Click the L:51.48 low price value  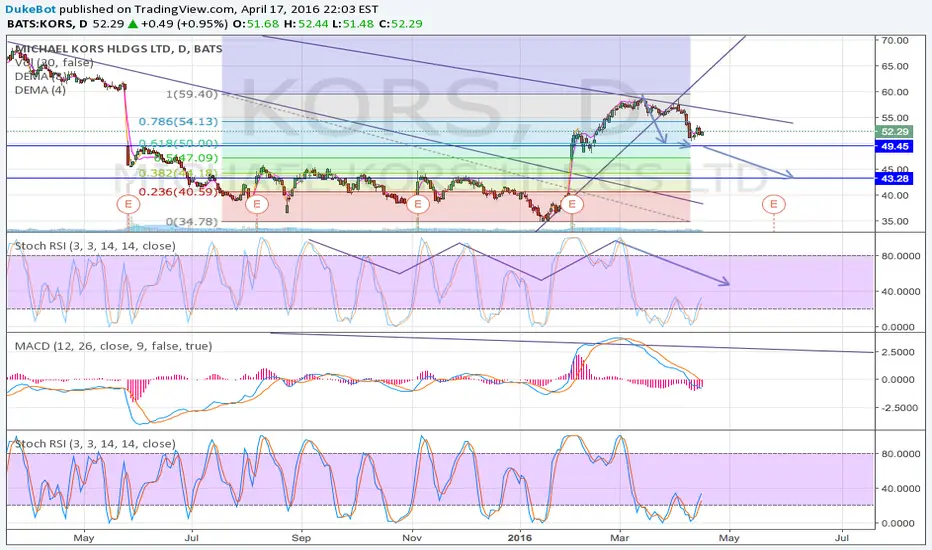[x=353, y=24]
